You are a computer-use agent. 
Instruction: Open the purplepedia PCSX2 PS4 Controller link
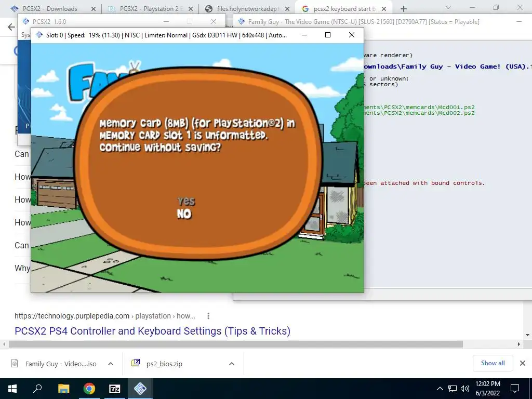(152, 331)
